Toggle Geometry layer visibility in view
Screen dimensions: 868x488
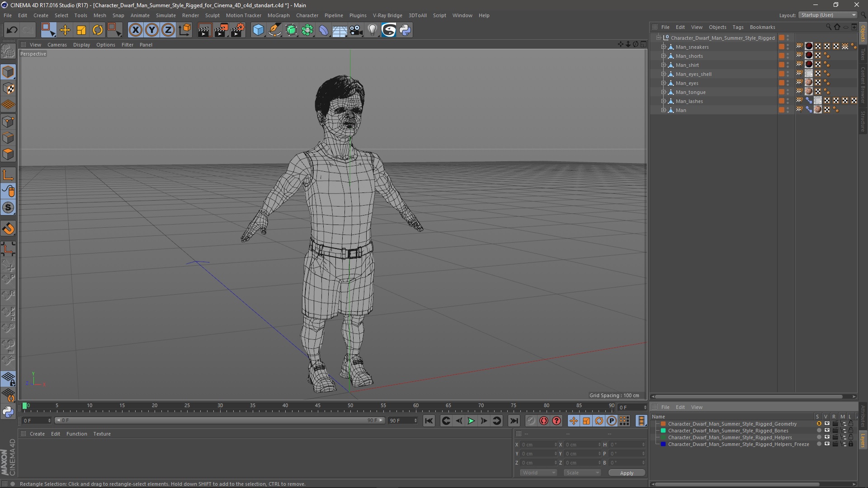[827, 424]
